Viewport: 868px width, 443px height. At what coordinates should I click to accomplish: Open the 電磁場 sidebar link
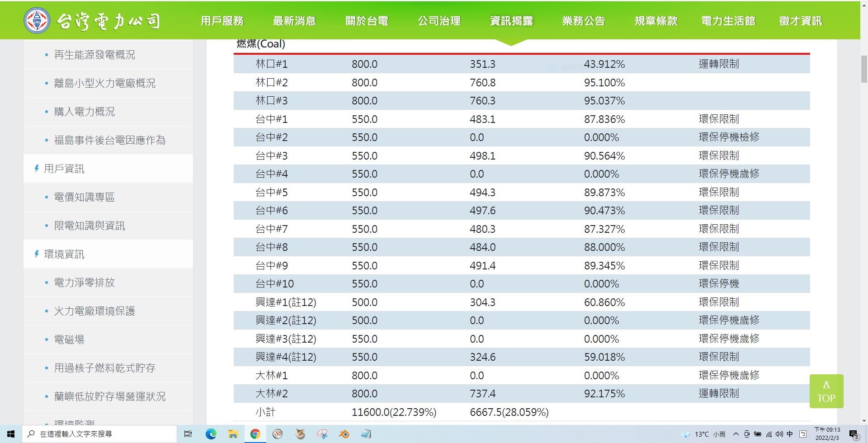click(69, 339)
